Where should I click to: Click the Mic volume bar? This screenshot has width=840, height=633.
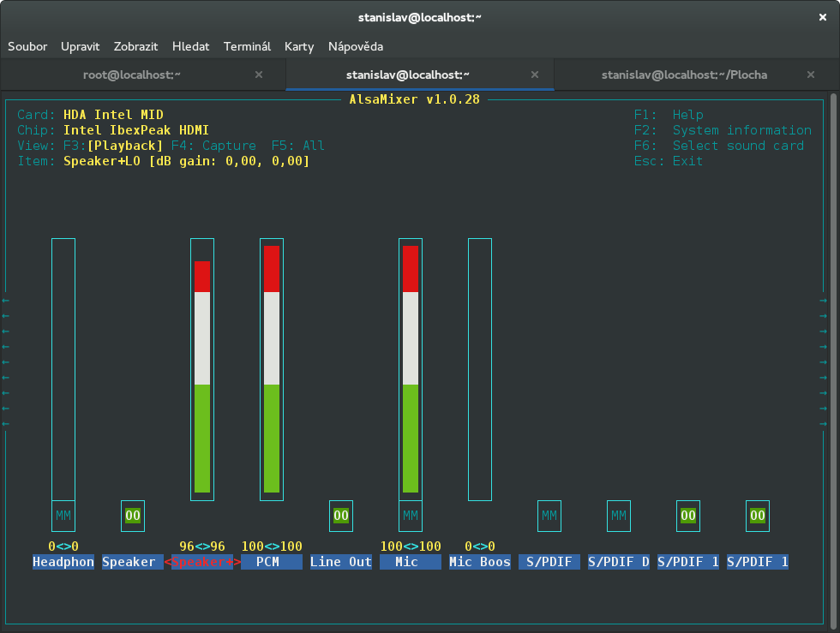click(411, 368)
